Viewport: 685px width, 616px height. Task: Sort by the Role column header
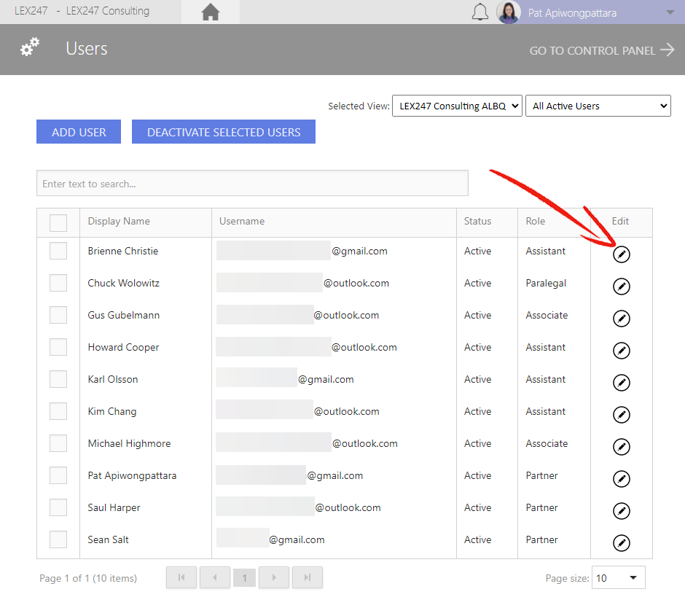pos(535,221)
